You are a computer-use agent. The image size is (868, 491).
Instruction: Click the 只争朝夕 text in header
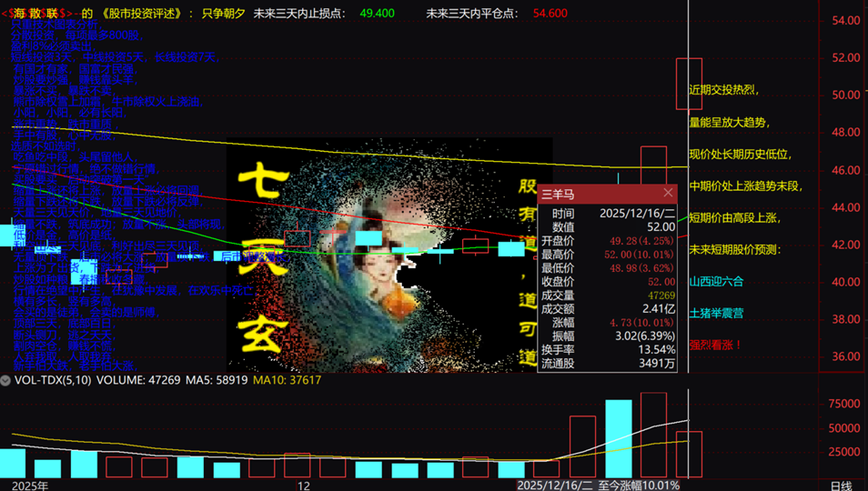pos(224,14)
